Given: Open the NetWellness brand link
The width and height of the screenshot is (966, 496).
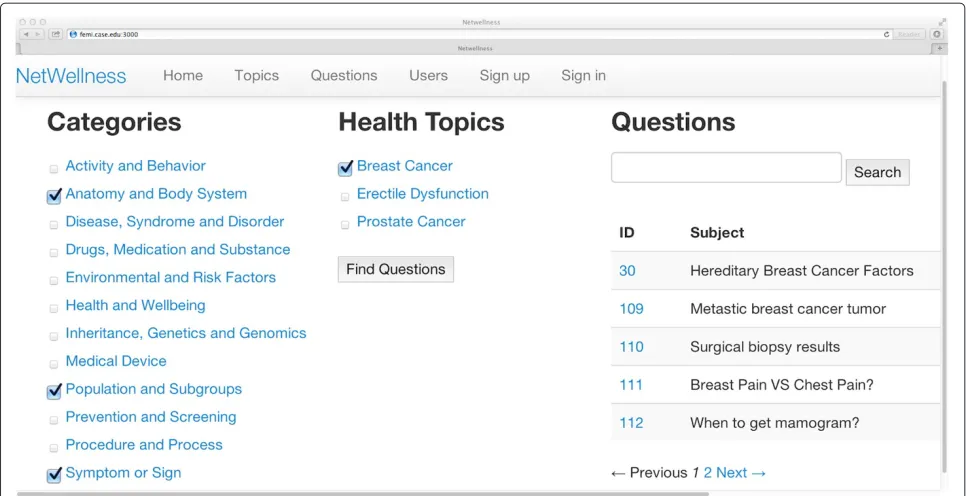Looking at the screenshot, I should coord(71,76).
